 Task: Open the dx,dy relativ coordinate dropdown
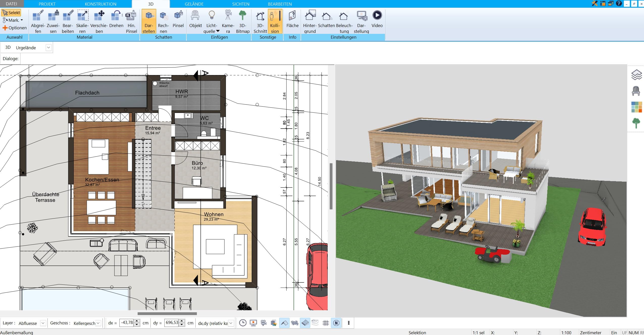(231, 323)
